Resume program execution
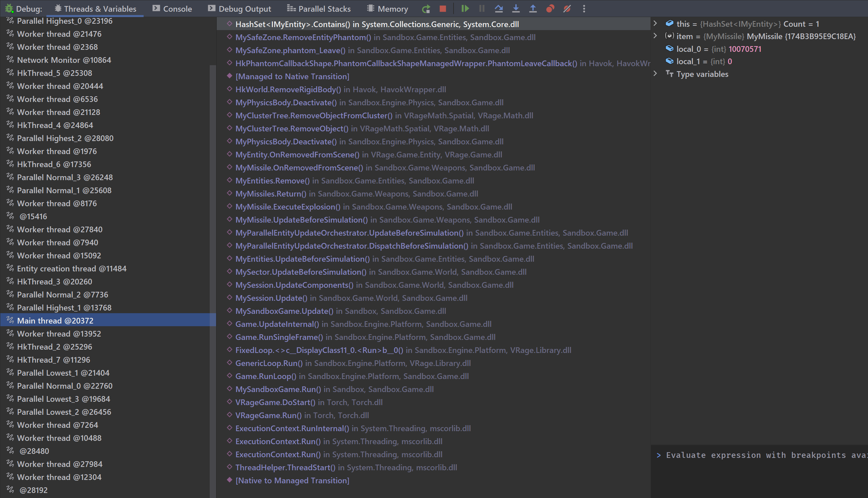The width and height of the screenshot is (868, 498). point(465,9)
